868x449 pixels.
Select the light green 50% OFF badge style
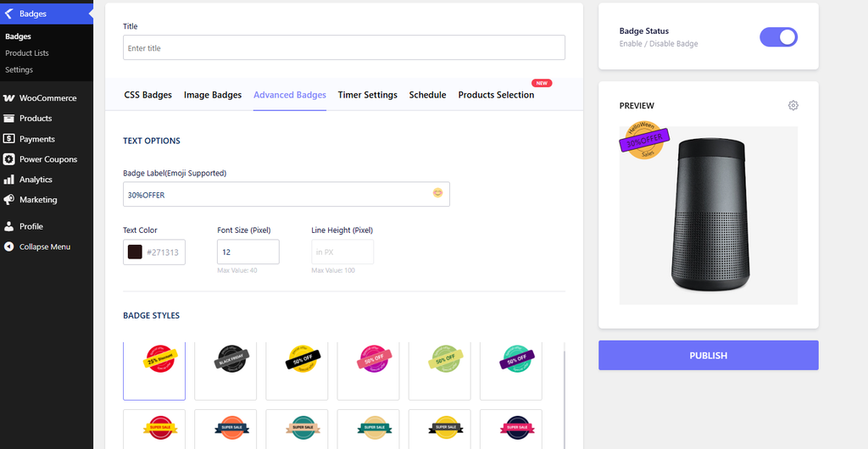pos(440,370)
